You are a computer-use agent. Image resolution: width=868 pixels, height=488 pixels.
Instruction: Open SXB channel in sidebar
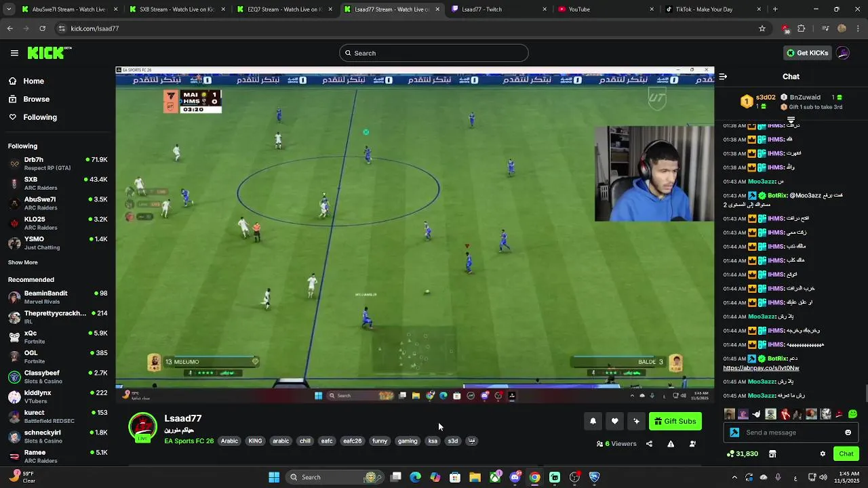pos(58,183)
